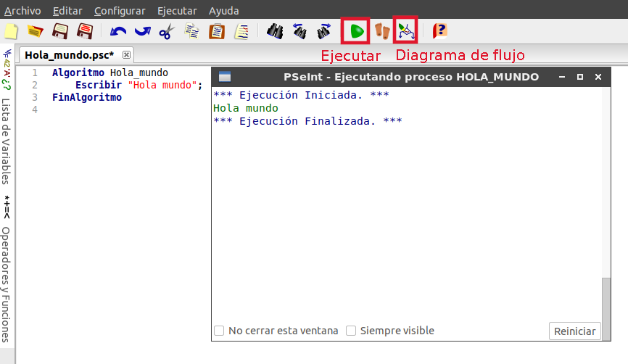Run step by step with the footprints icon
Screen dimensions: 628x364
point(381,31)
